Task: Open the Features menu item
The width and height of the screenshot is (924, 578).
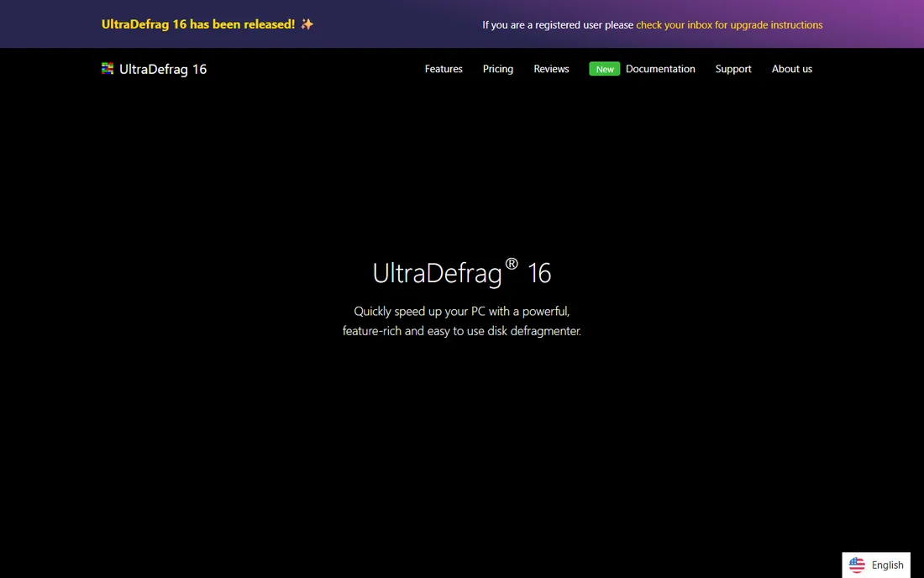Action: coord(444,69)
